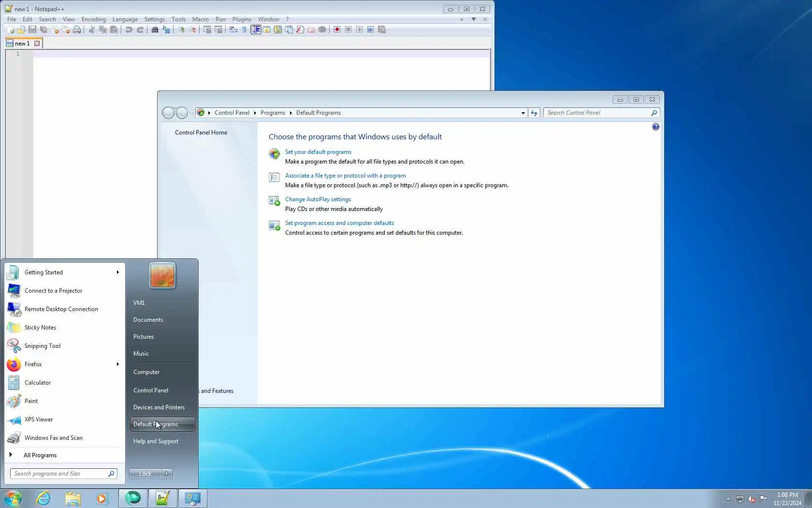Expand the arrow before Control Panel breadcrumb
The height and width of the screenshot is (508, 812).
point(209,113)
